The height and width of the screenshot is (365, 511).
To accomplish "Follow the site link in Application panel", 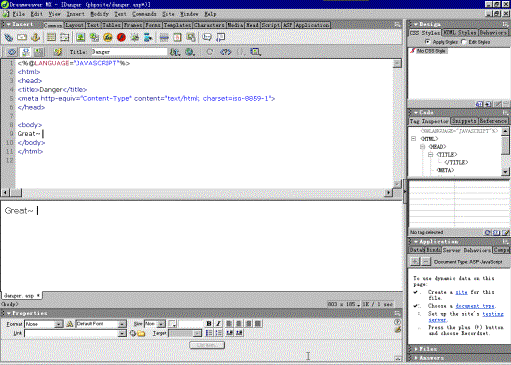I will (461, 292).
